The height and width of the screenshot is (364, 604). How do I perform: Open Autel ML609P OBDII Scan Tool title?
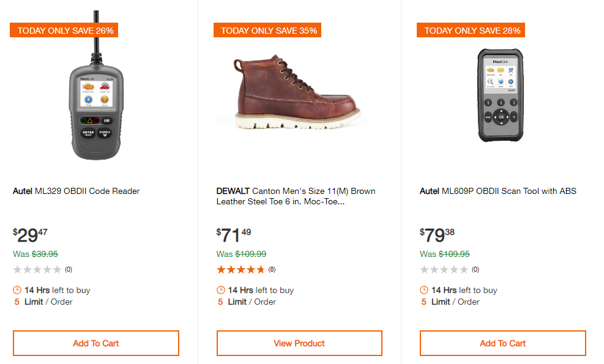[498, 191]
